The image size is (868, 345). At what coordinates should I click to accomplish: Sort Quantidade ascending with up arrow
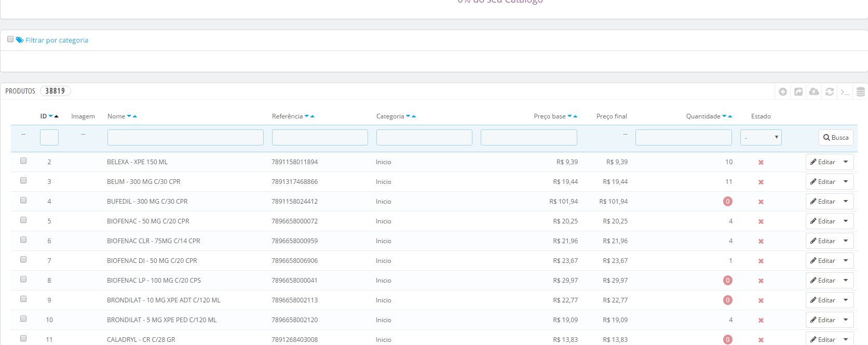click(x=730, y=116)
